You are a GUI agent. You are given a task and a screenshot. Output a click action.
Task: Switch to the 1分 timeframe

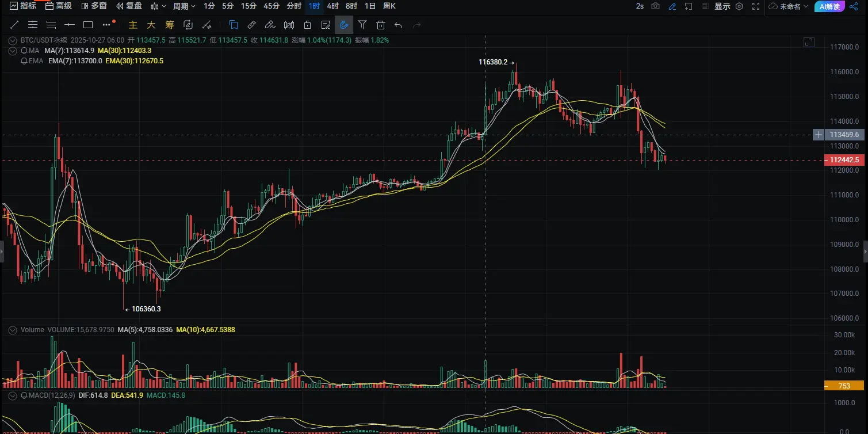209,6
